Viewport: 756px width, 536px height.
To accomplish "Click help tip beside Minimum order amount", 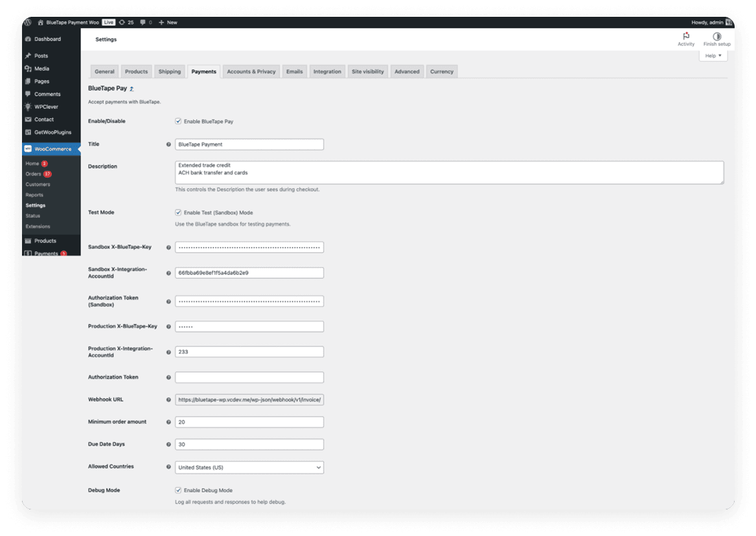I will (168, 422).
